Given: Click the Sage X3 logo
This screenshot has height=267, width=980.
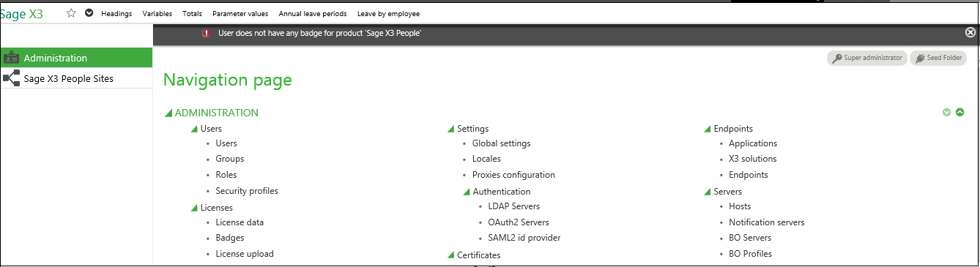Looking at the screenshot, I should 21,13.
